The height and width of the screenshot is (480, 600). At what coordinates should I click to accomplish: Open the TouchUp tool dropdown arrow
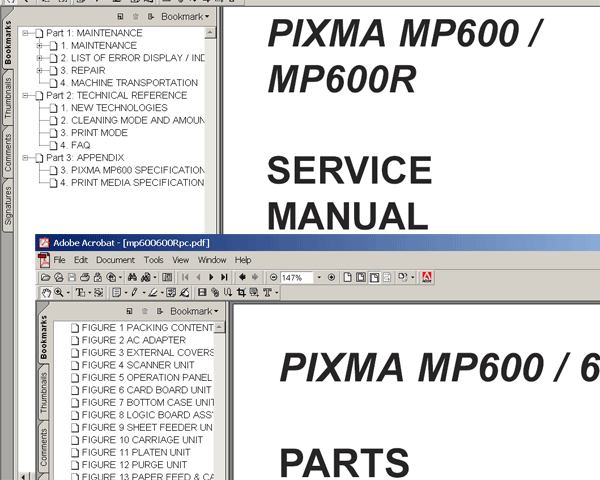(277, 293)
